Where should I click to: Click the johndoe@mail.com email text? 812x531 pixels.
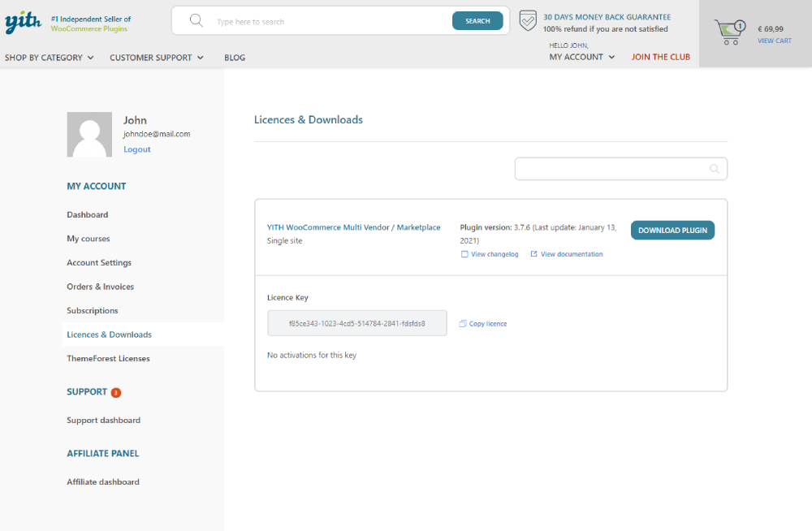click(157, 134)
